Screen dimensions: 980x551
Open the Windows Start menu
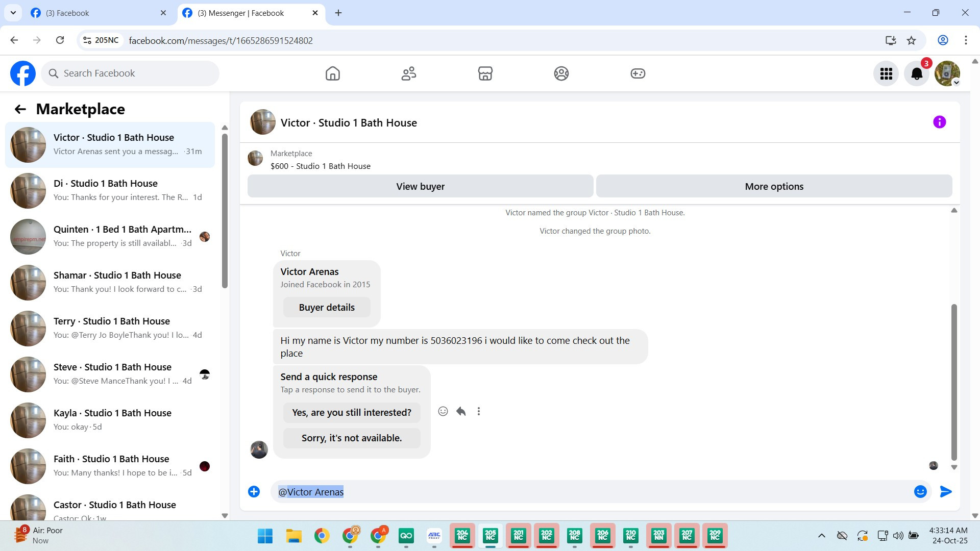pos(265,536)
